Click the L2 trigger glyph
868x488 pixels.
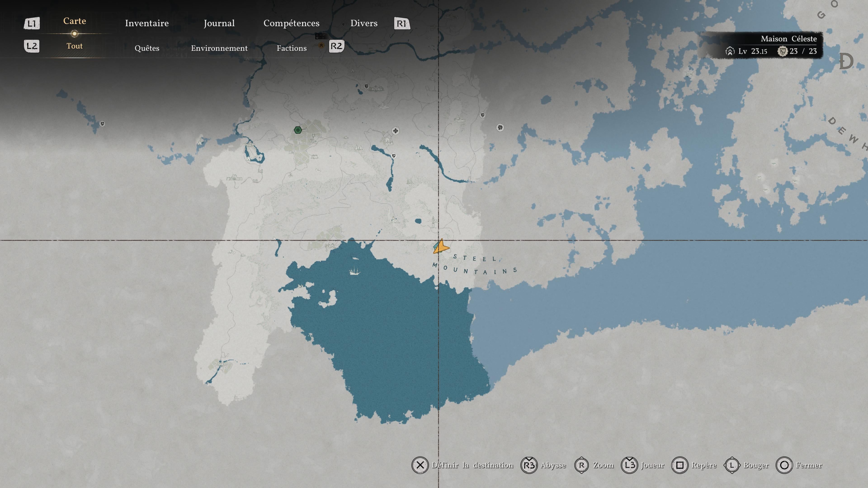pos(32,46)
